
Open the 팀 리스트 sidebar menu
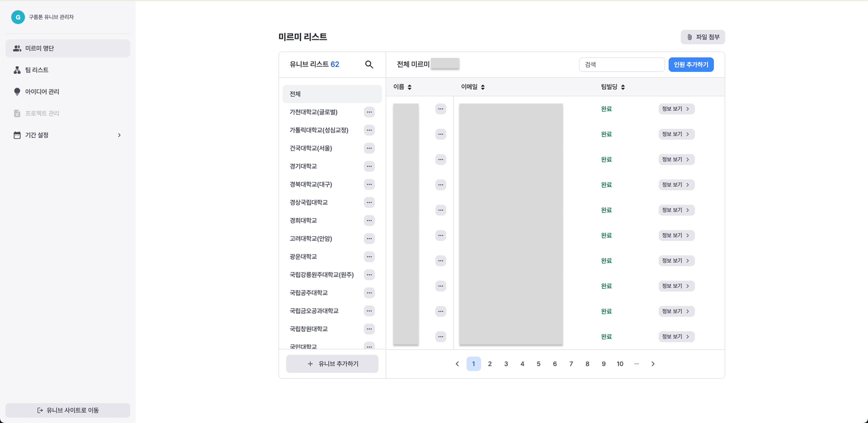[x=37, y=70]
